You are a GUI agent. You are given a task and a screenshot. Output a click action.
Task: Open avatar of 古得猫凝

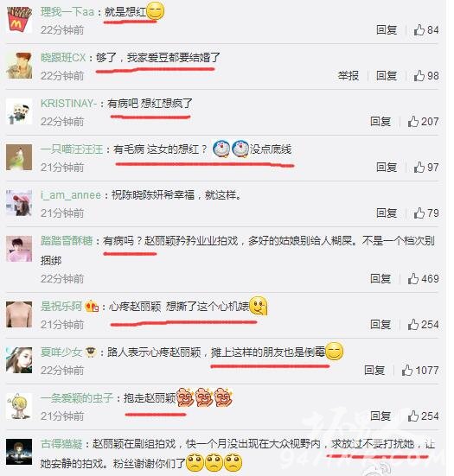click(19, 452)
